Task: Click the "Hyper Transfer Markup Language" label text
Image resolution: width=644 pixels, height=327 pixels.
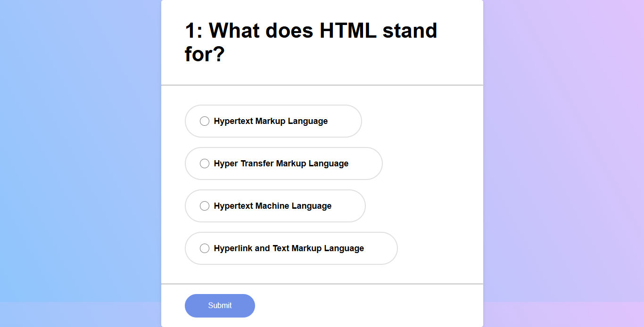Action: click(x=281, y=163)
